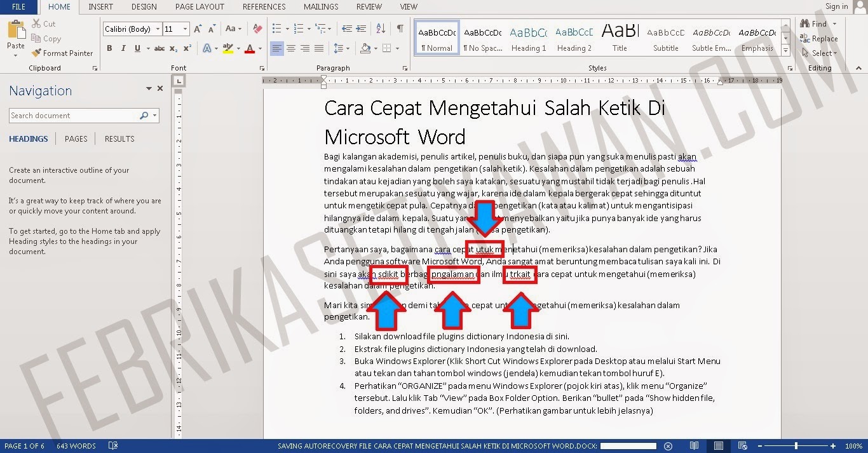Toggle paragraph marks with Show/Hide icon
Image resolution: width=868 pixels, height=453 pixels.
point(399,29)
